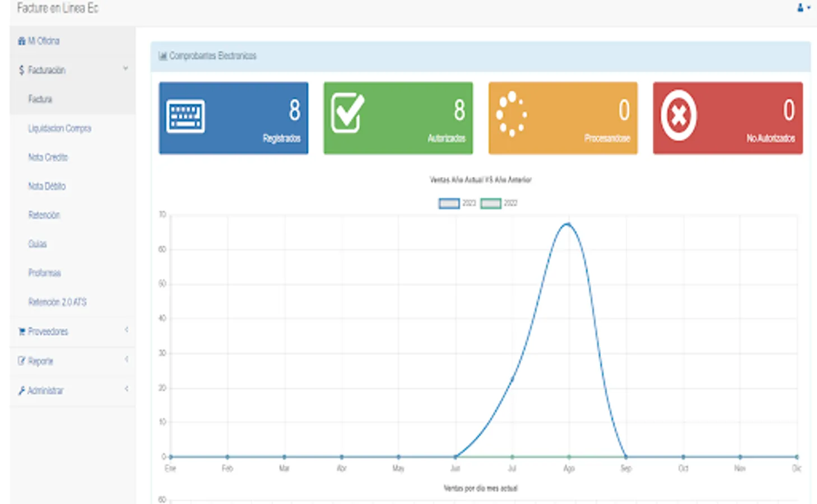Open the Factura menu item
The height and width of the screenshot is (504, 817).
(40, 99)
